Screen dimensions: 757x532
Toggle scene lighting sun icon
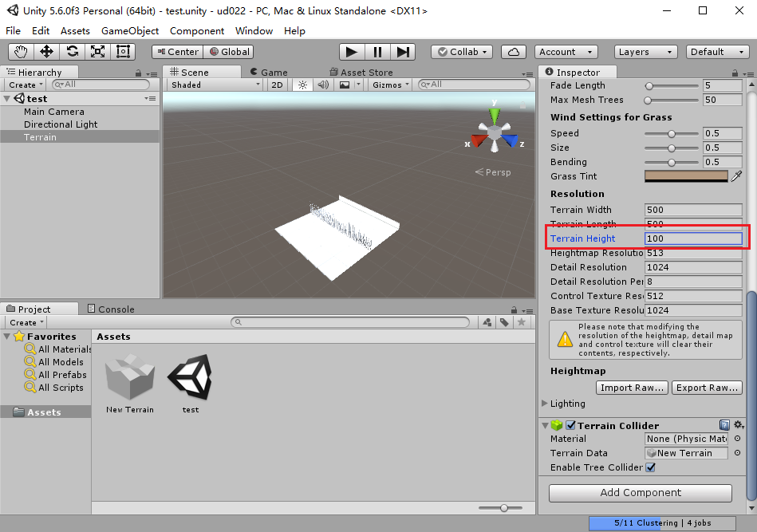[302, 85]
